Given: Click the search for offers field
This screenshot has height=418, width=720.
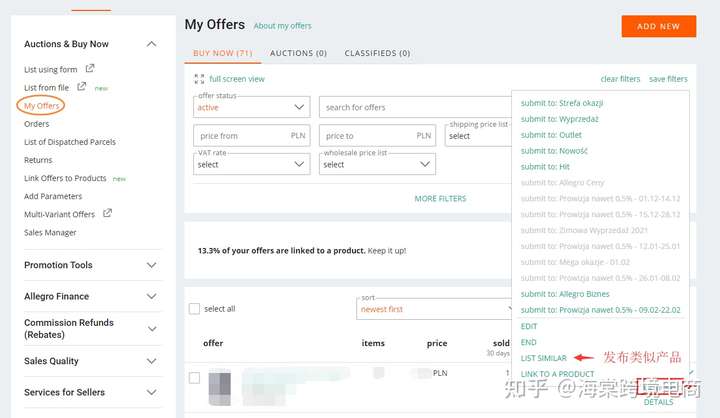Looking at the screenshot, I should click(x=415, y=107).
